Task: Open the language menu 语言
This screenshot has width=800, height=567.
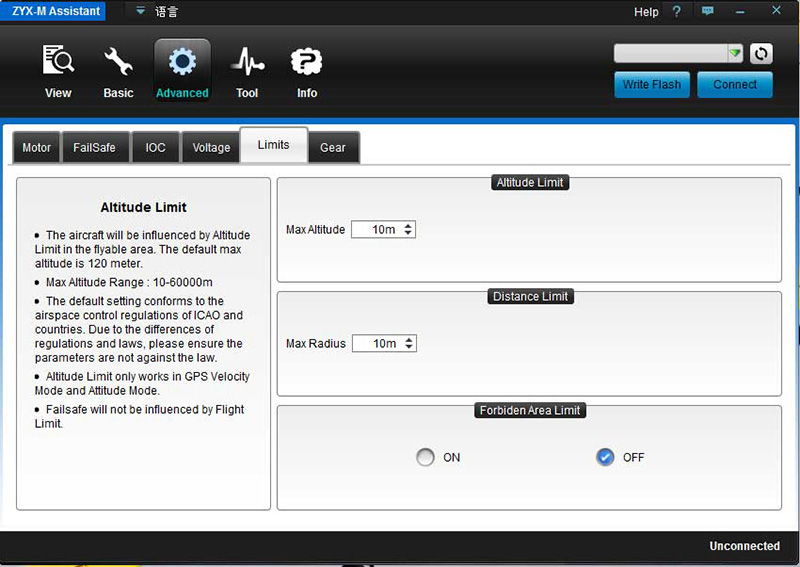Action: click(x=166, y=11)
